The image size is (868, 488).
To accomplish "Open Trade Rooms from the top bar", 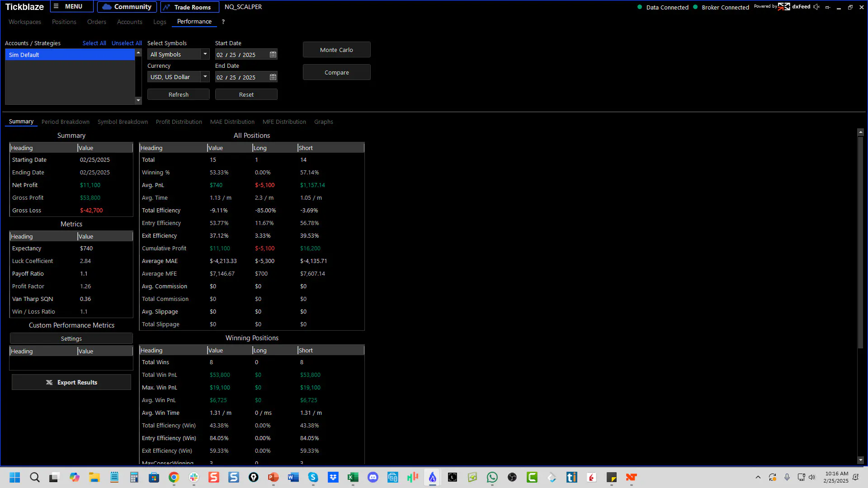I will (x=190, y=7).
